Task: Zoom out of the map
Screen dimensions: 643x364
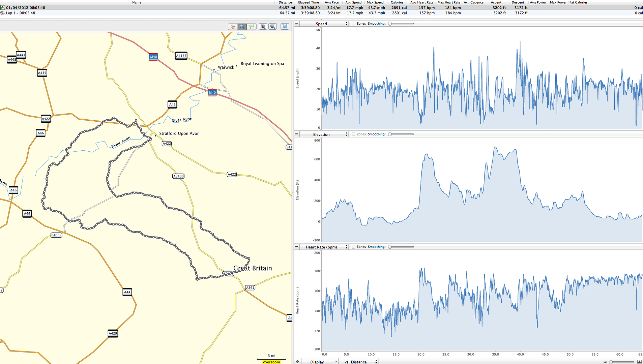Action: click(272, 26)
